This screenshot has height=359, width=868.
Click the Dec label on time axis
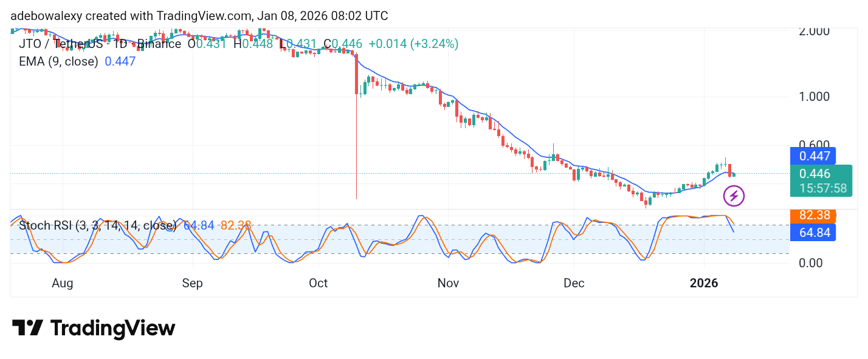pyautogui.click(x=574, y=283)
